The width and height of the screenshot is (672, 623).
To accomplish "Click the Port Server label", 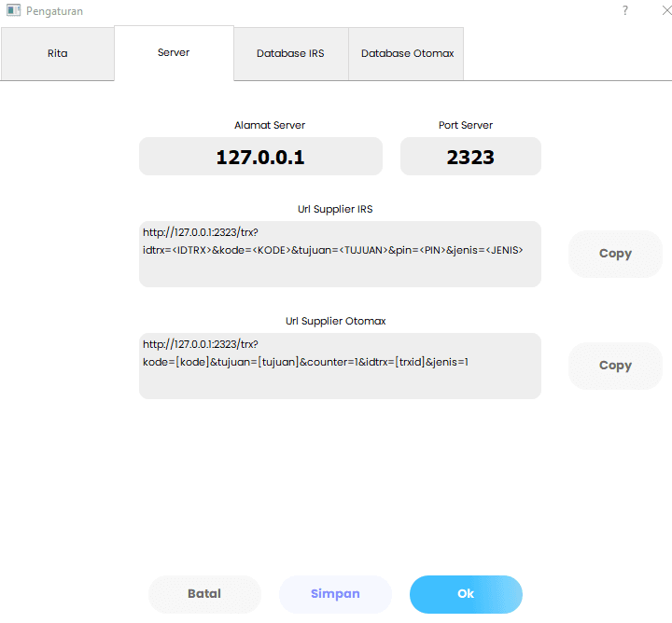I will (x=466, y=125).
